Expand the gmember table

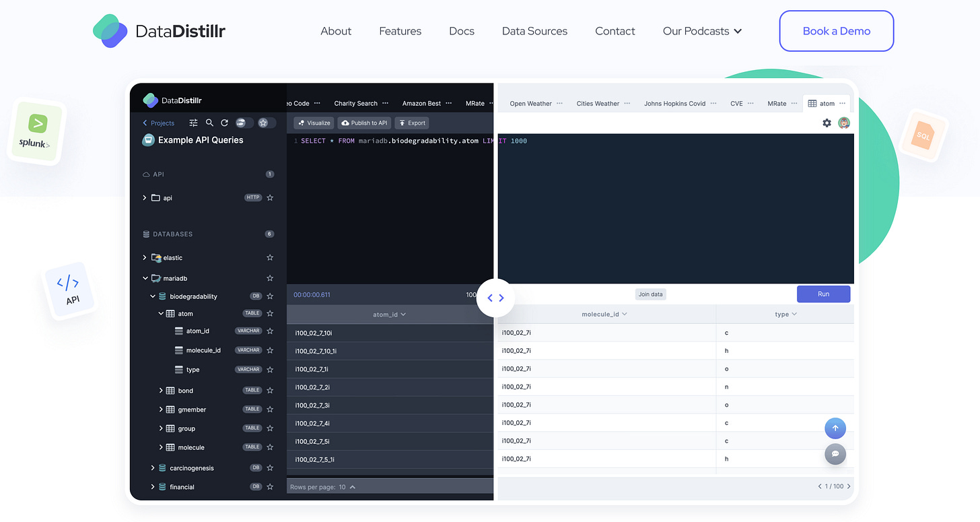pos(161,409)
